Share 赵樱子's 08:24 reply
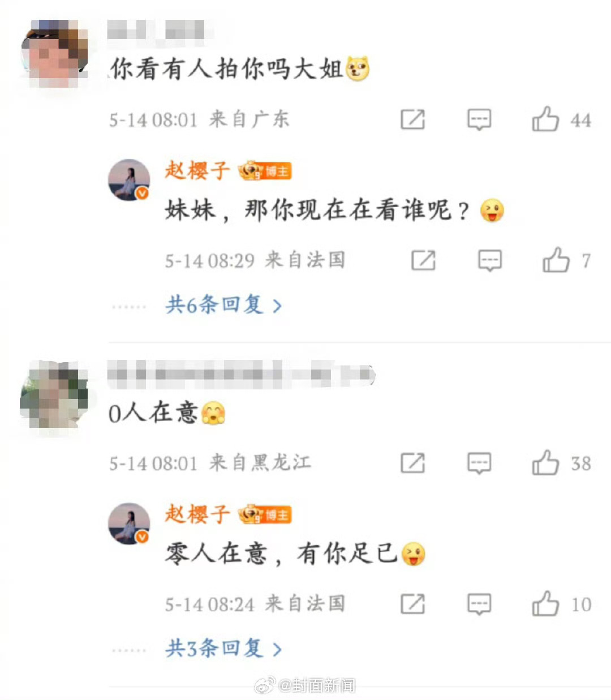 pyautogui.click(x=412, y=604)
